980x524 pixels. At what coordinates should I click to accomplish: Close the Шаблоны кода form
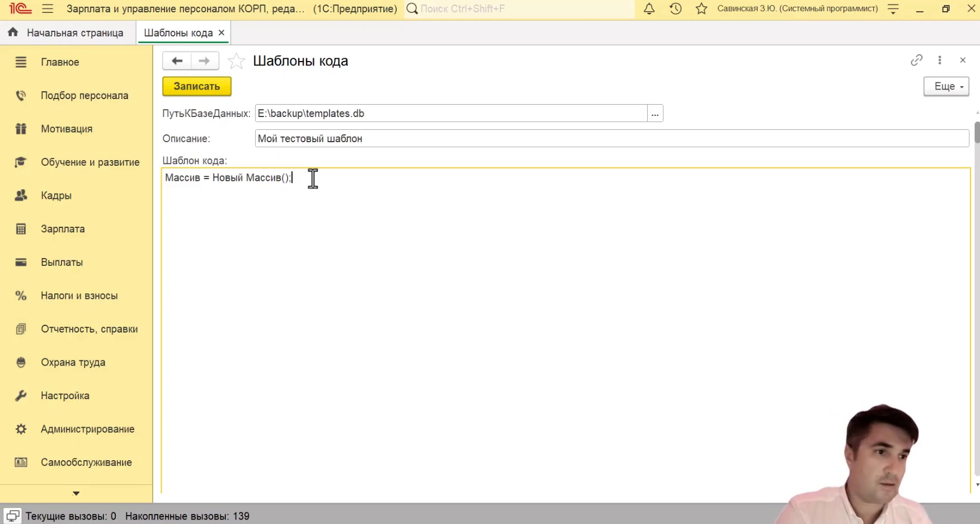963,60
